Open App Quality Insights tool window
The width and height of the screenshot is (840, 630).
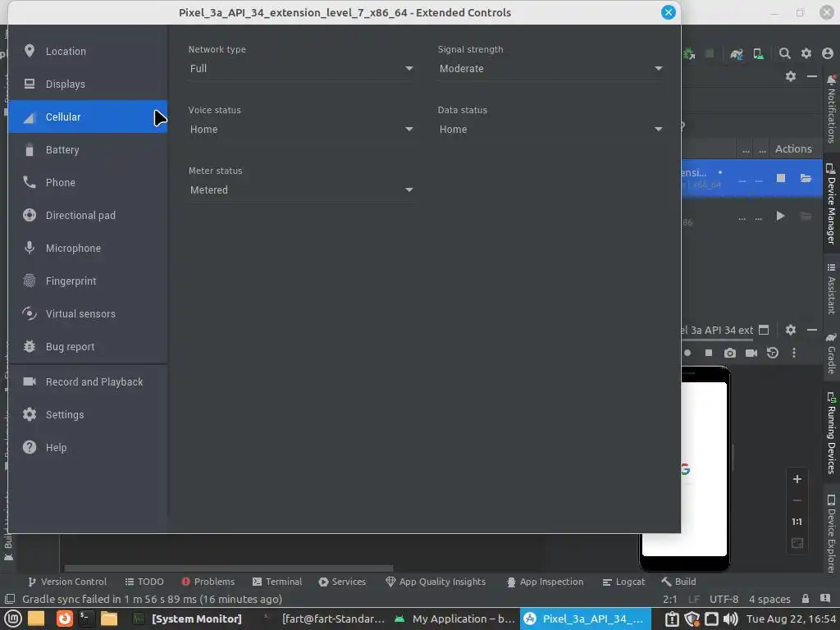point(436,582)
